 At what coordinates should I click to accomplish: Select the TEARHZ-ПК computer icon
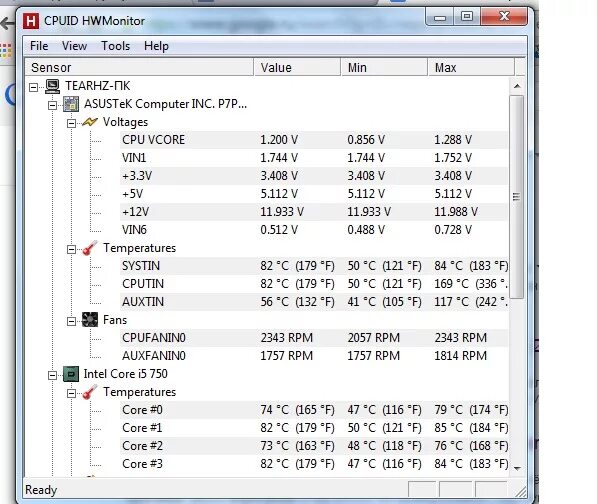point(53,86)
